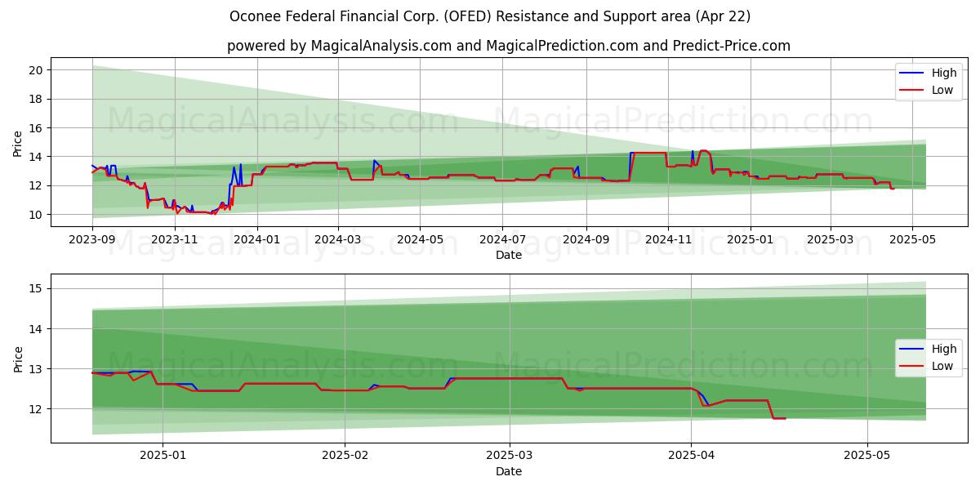Click the '2024-11' date label on the top chart axis
This screenshot has height=490, width=980.
click(x=667, y=240)
